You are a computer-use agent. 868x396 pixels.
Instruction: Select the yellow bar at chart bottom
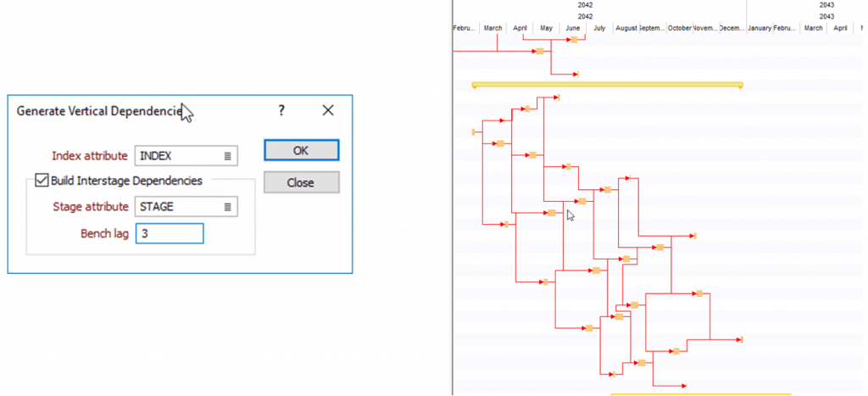click(699, 393)
